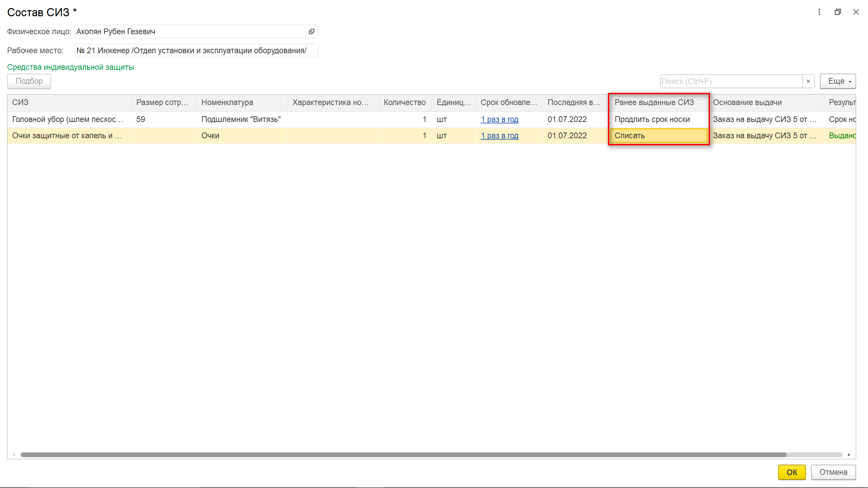Expand the Еще dropdown menu

(x=838, y=81)
